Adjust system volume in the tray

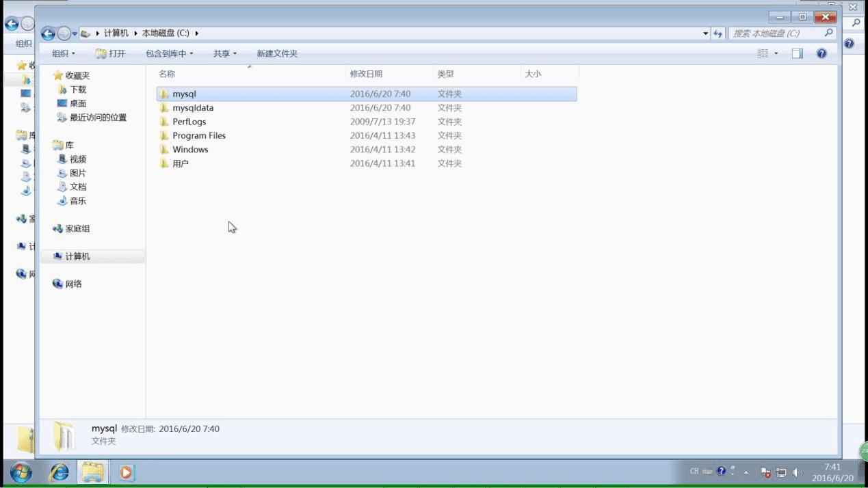pos(797,471)
